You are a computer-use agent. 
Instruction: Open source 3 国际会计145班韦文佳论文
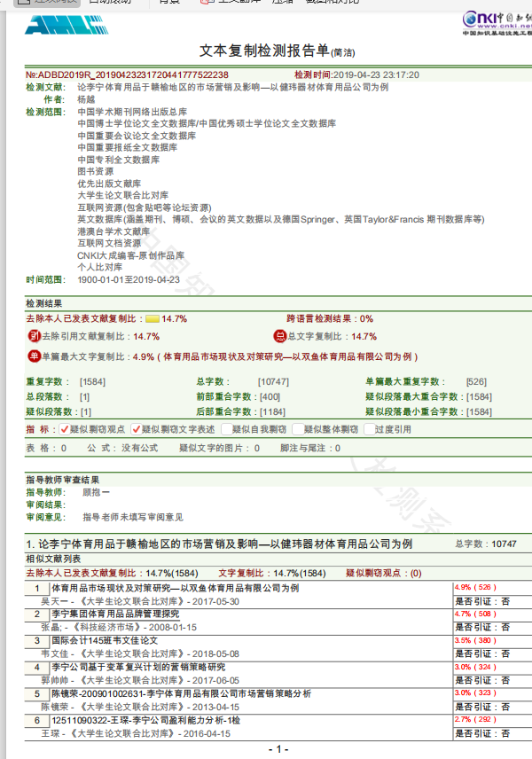pyautogui.click(x=105, y=640)
